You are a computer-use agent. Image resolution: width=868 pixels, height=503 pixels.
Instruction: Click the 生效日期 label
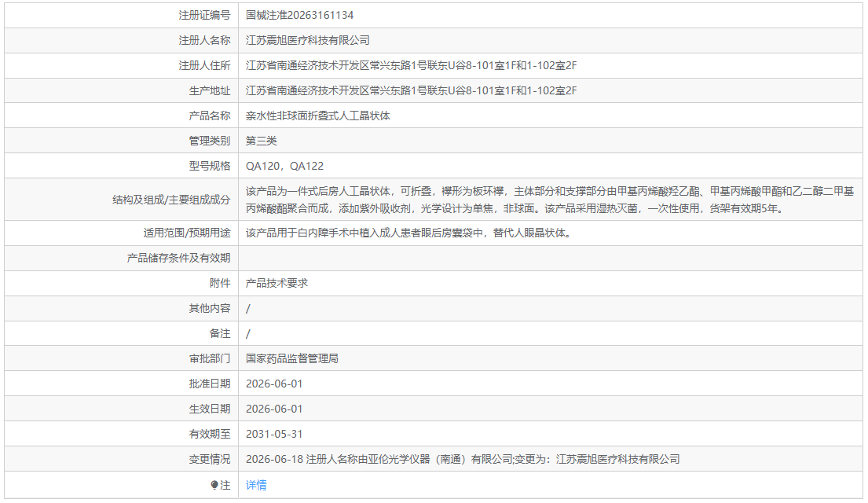210,409
